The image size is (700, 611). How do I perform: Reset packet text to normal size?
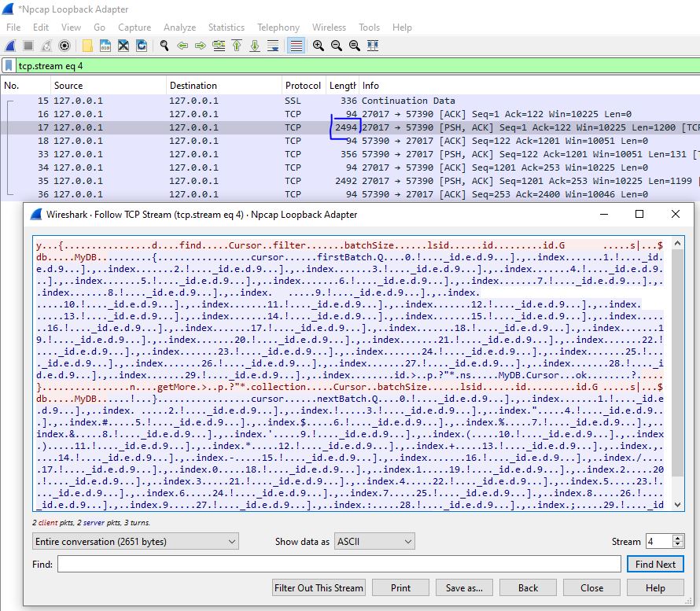click(x=355, y=46)
